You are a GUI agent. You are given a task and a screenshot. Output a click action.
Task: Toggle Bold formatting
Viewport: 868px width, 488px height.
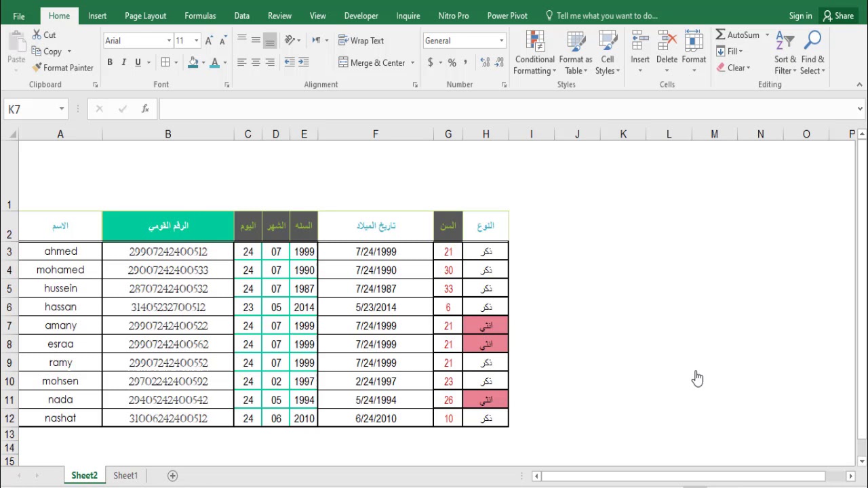[110, 62]
